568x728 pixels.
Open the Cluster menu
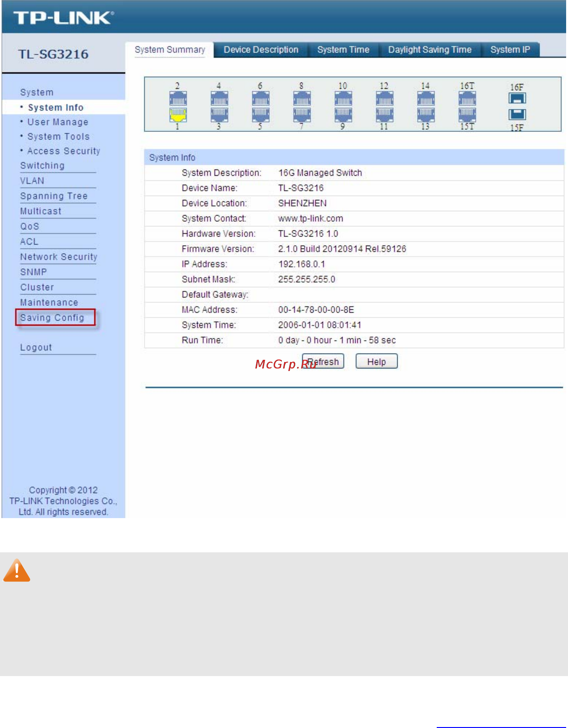point(37,287)
